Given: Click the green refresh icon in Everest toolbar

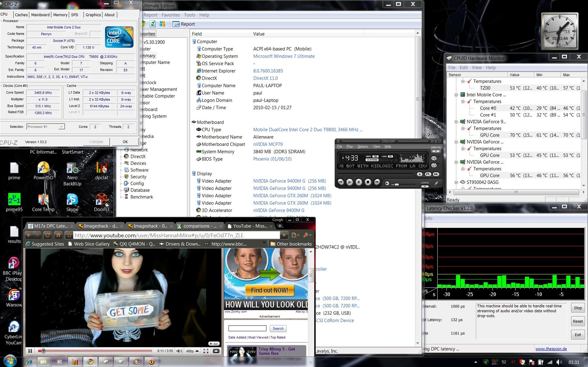Looking at the screenshot, I should click(x=153, y=24).
